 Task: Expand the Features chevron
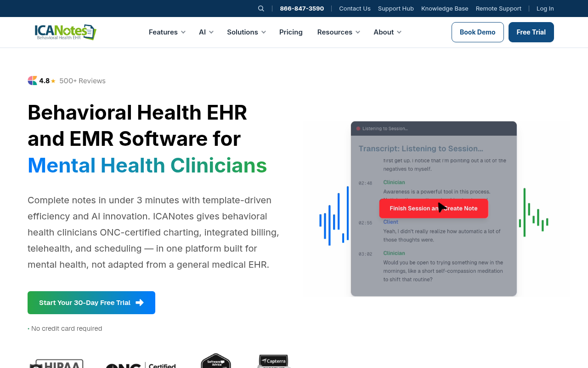tap(183, 32)
